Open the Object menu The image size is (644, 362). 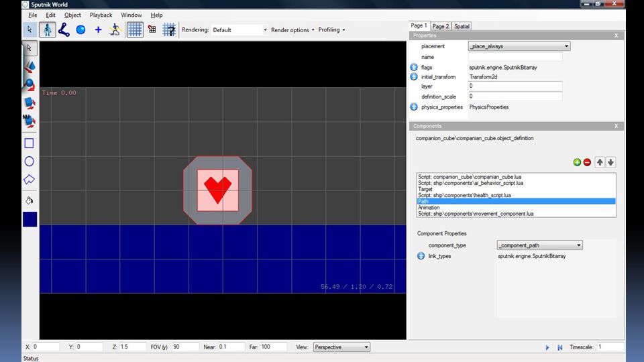(x=72, y=15)
